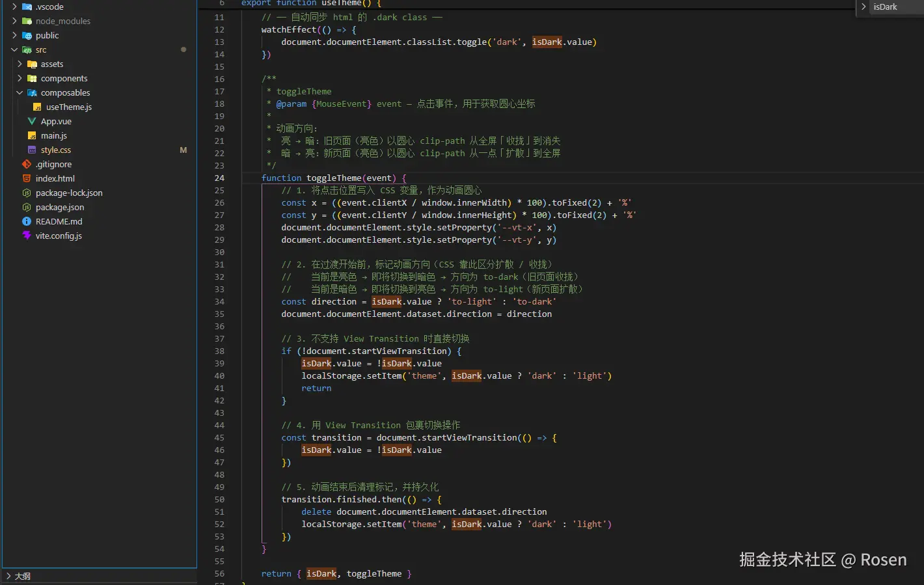Click '--vt-x' string on line 28
Image resolution: width=924 pixels, height=585 pixels.
pos(517,227)
